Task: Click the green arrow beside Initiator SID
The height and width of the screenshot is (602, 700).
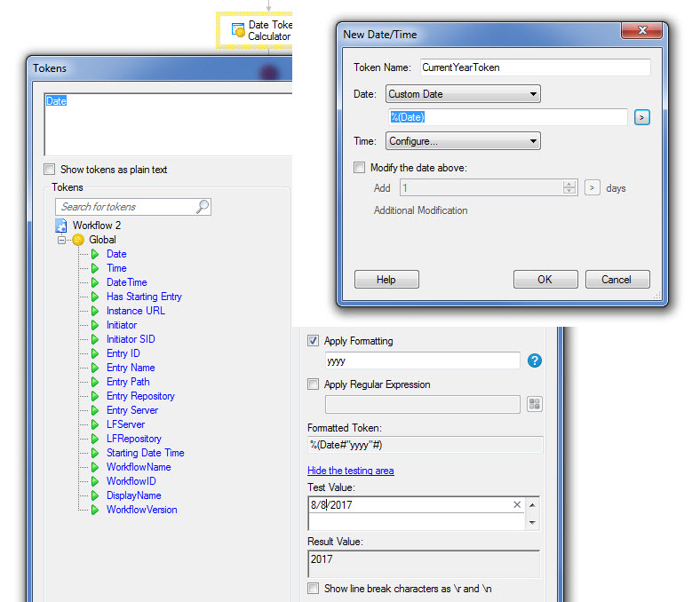Action: pyautogui.click(x=95, y=339)
